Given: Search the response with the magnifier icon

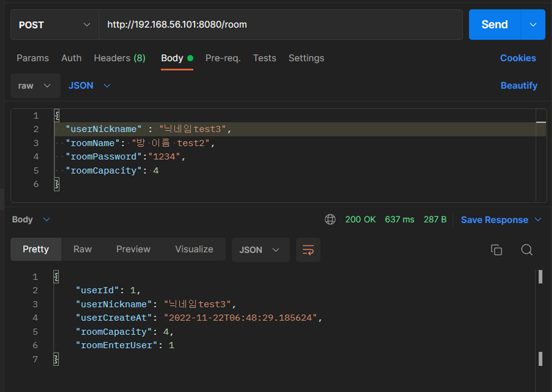Looking at the screenshot, I should (x=527, y=250).
